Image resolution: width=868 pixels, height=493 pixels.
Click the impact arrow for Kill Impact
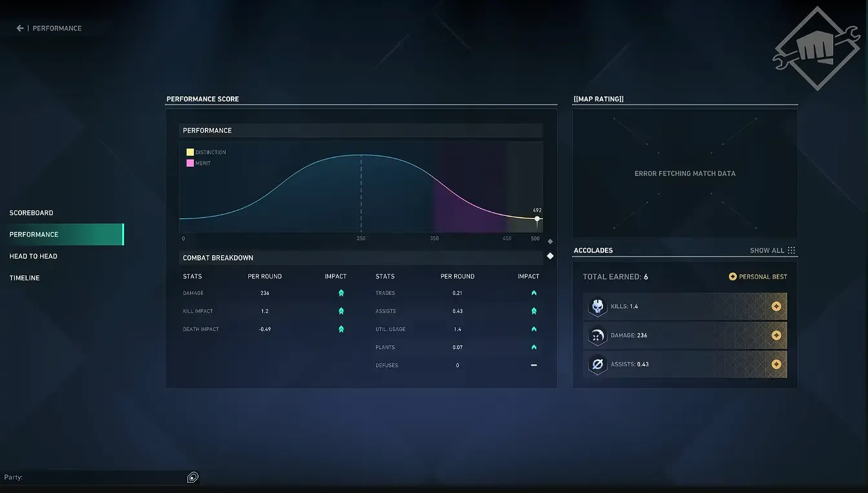341,311
